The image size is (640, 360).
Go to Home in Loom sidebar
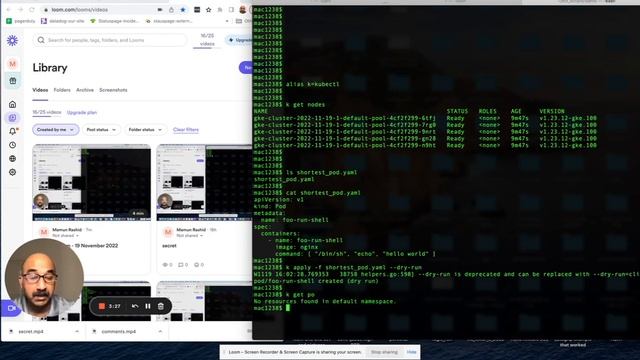pyautogui.click(x=13, y=104)
